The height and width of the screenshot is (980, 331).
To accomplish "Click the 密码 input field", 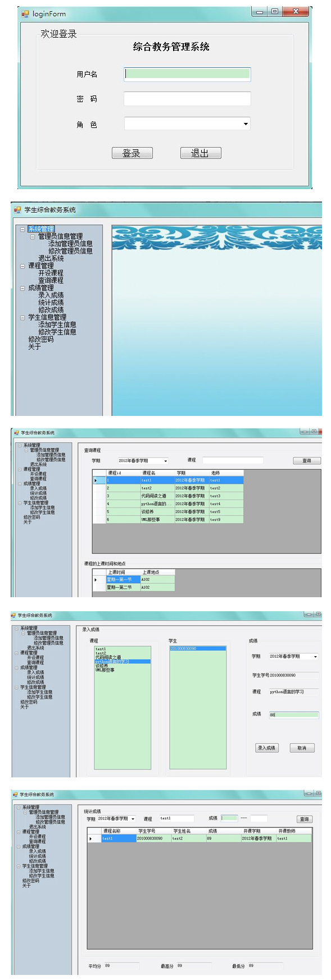I will (187, 99).
